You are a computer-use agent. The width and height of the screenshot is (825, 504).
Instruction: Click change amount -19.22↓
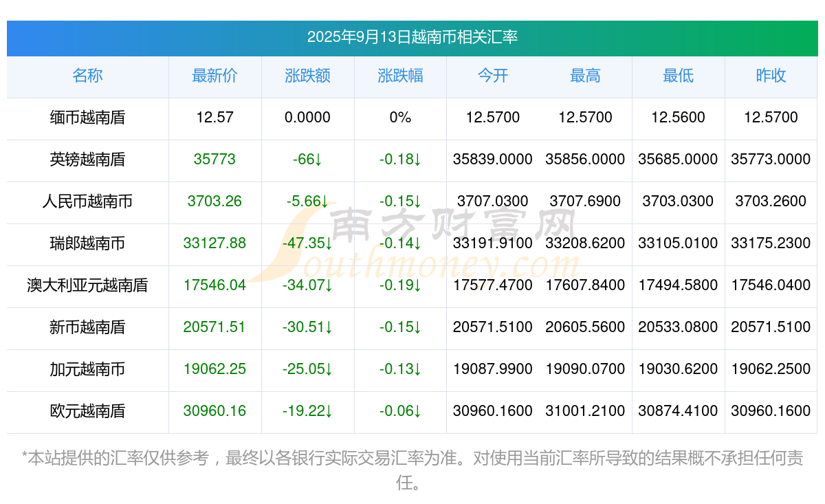click(307, 411)
